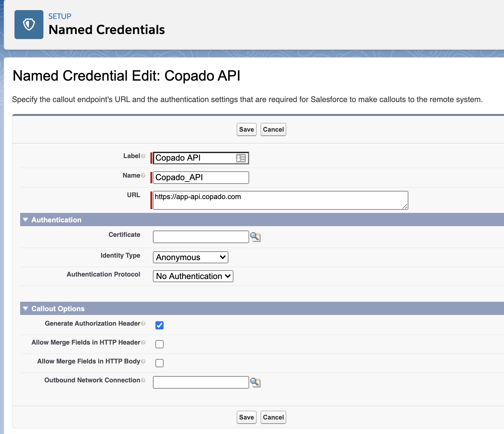The height and width of the screenshot is (434, 504).
Task: Click the 'Named Credentials' page title
Action: (107, 30)
